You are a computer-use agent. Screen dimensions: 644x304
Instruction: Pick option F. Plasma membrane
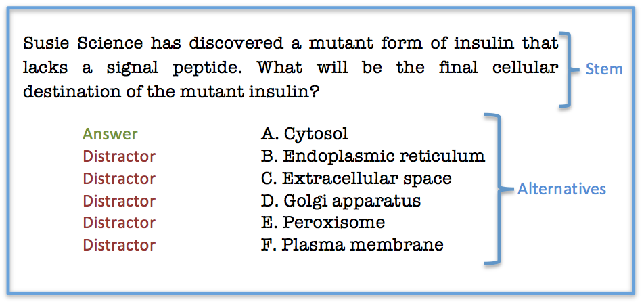352,245
